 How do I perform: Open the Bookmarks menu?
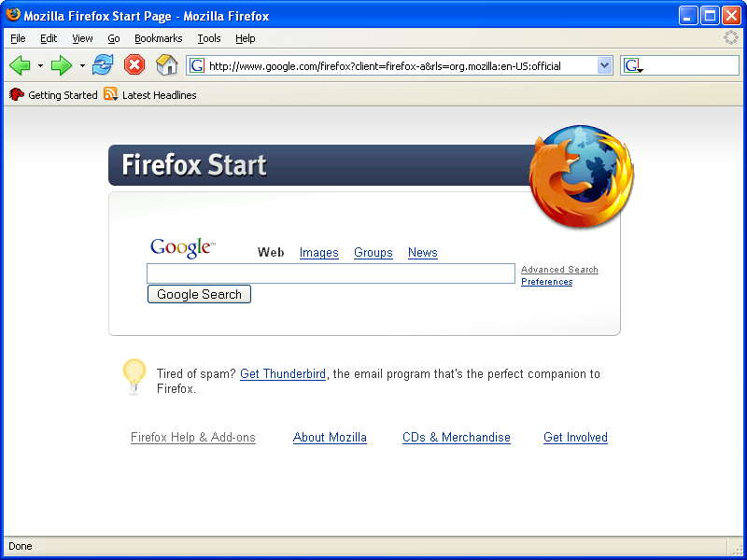click(x=158, y=38)
